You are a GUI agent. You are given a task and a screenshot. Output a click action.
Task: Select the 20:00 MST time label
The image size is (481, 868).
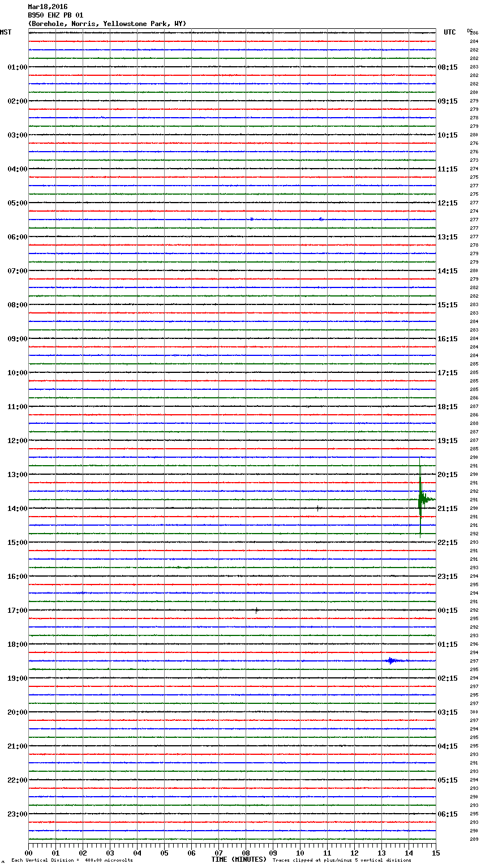point(18,712)
